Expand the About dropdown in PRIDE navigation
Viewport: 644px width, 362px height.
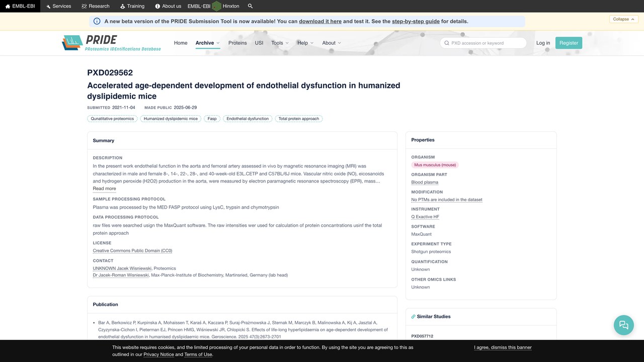[x=332, y=43]
